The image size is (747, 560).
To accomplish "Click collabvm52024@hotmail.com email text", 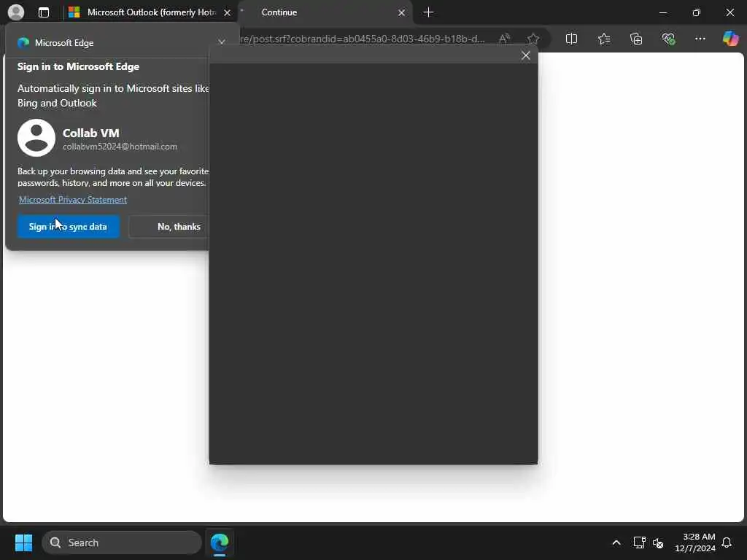I will (x=120, y=147).
